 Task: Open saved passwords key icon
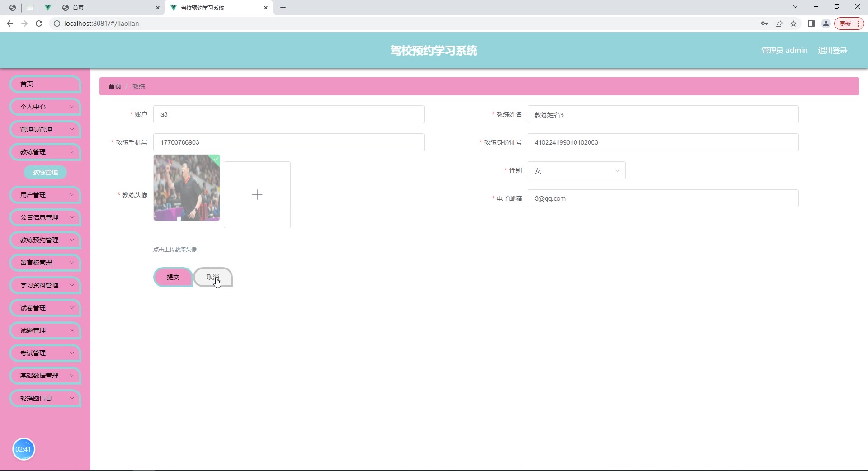[764, 24]
